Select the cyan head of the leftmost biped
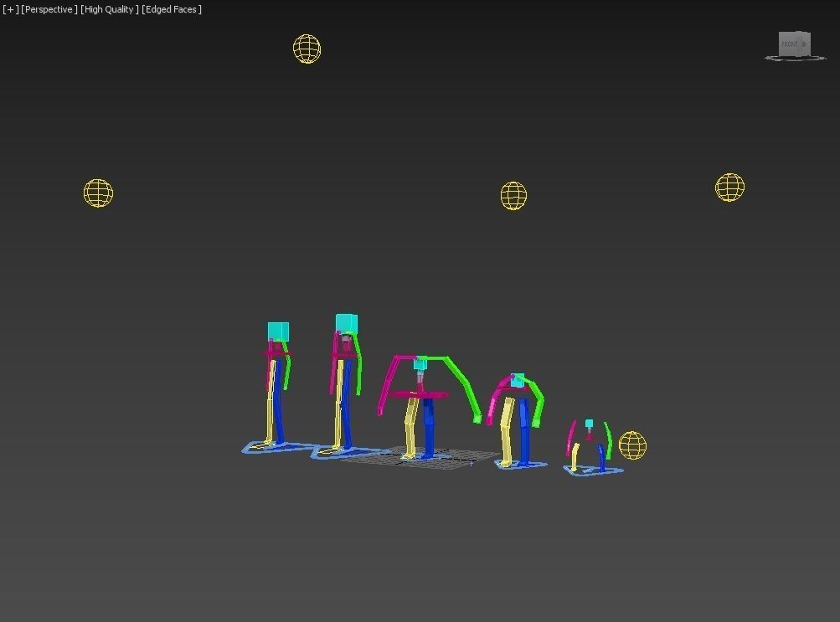This screenshot has height=622, width=840. tap(278, 332)
